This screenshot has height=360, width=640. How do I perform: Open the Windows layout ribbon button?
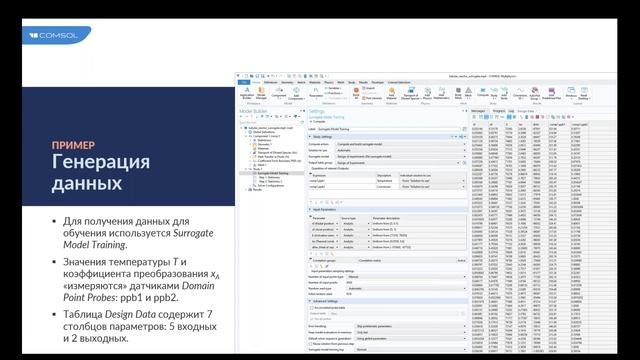571,93
